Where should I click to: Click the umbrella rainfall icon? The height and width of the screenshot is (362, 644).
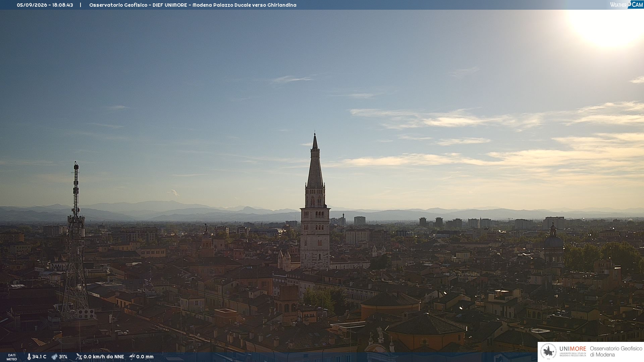click(x=132, y=357)
